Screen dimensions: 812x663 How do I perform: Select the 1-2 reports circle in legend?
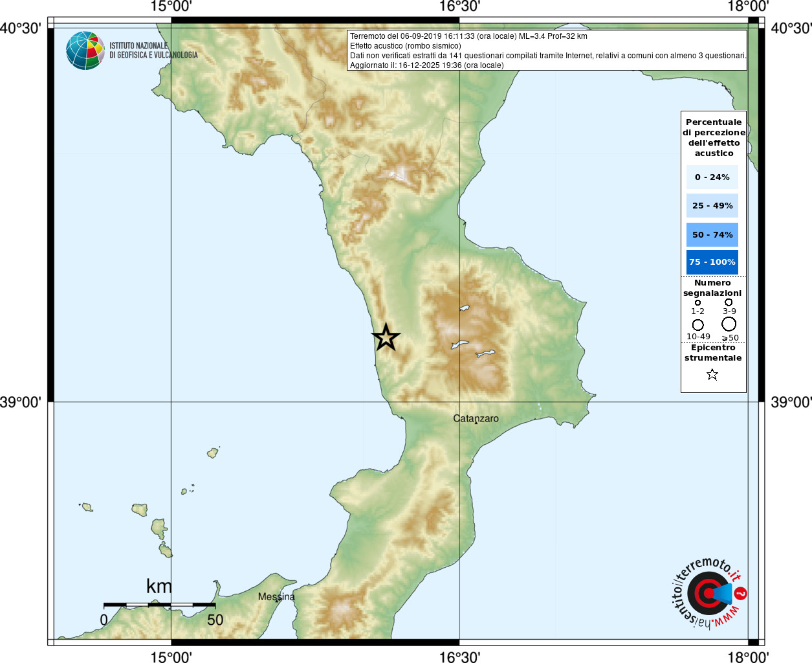(x=697, y=302)
